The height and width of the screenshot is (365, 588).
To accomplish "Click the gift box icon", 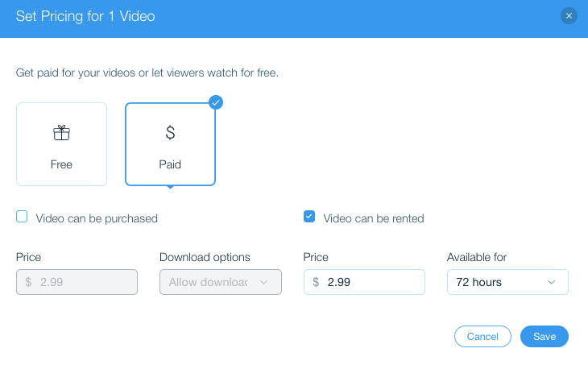I will tap(61, 132).
